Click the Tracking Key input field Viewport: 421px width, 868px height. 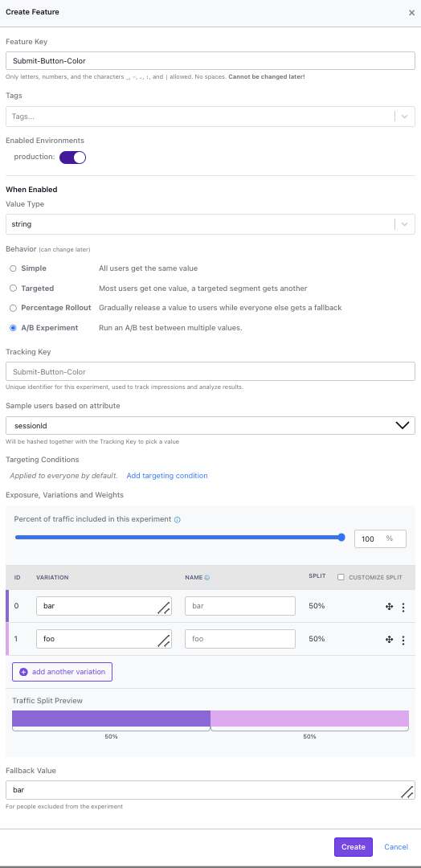point(210,371)
